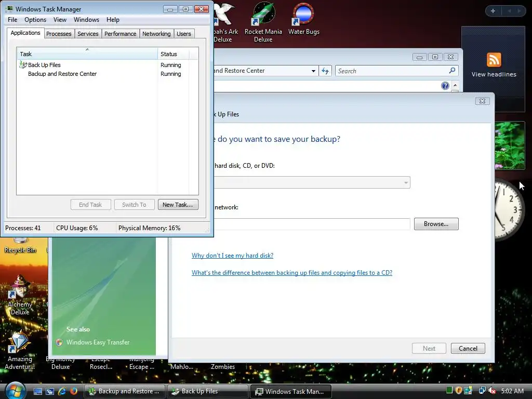Screen dimensions: 532x399
Task: Open the File menu in Task Manager
Action: pos(12,20)
